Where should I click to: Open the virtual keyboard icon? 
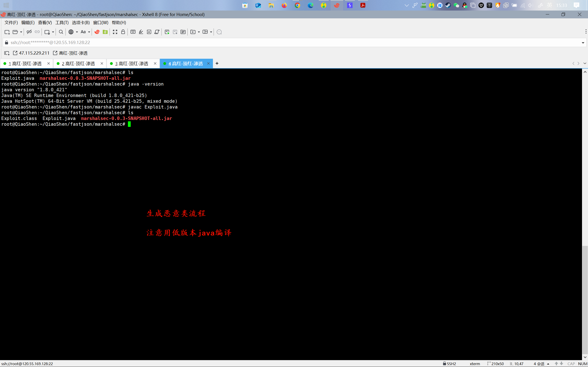pos(133,32)
